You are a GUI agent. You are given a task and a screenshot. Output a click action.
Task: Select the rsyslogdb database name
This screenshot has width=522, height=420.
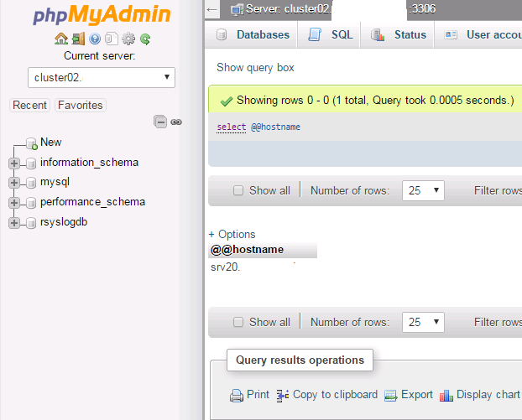(64, 222)
